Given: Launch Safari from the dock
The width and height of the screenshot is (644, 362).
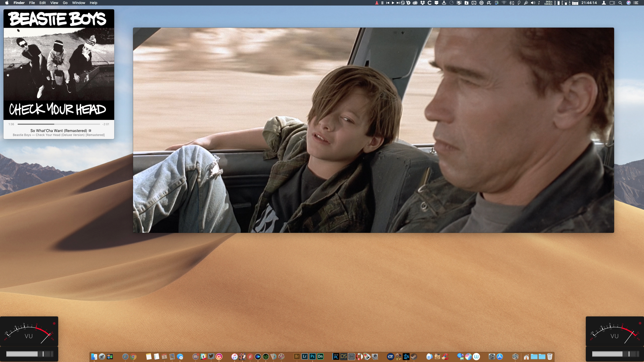Looking at the screenshot, I should [x=125, y=356].
